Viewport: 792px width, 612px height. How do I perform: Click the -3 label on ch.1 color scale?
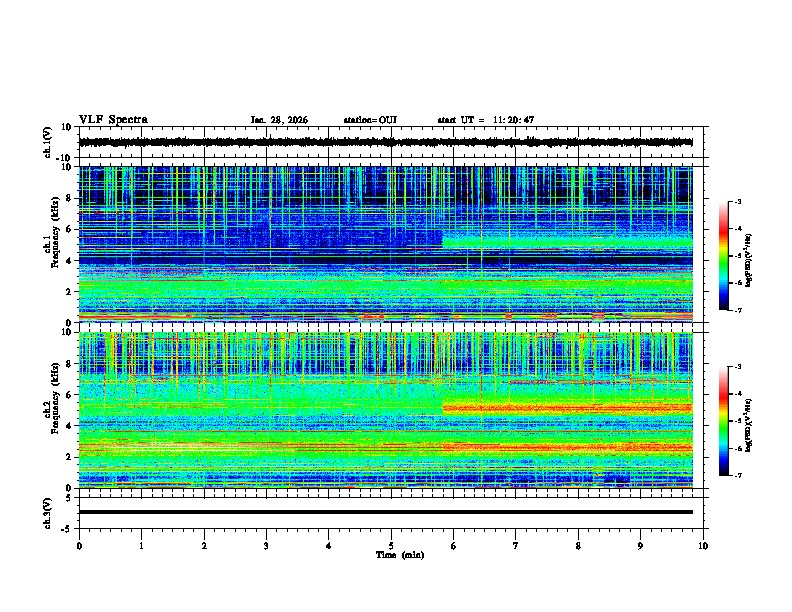[738, 202]
